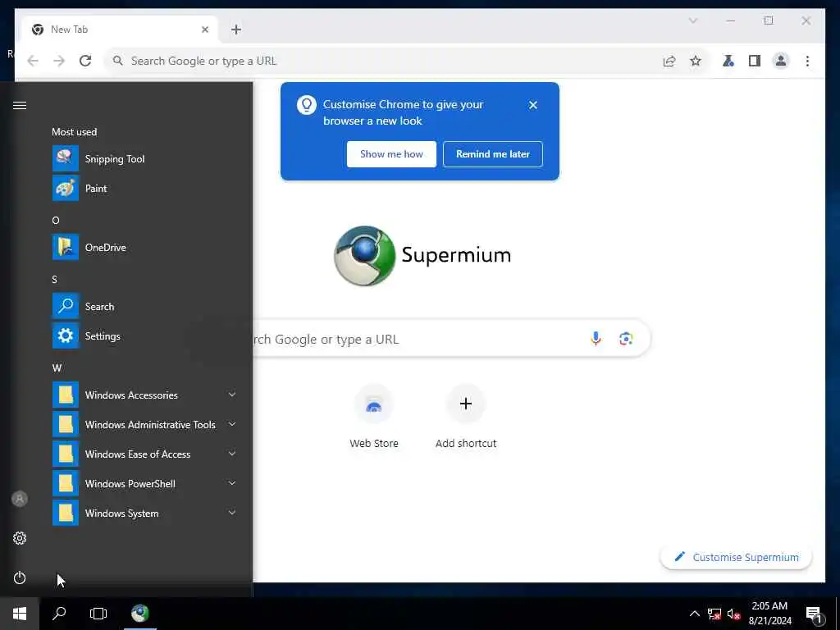Image resolution: width=840 pixels, height=630 pixels.
Task: Bookmark this tab with the star icon
Action: tap(696, 61)
